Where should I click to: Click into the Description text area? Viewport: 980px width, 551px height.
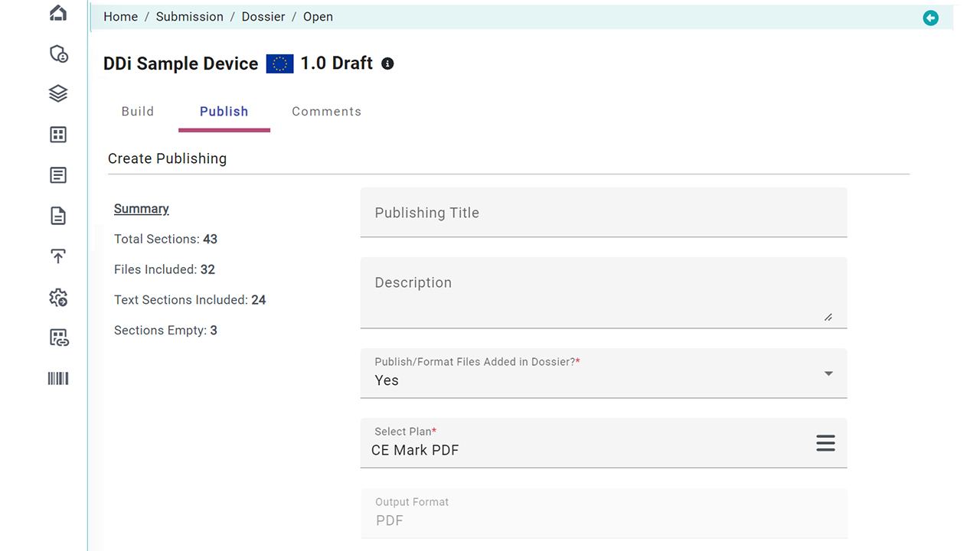[603, 292]
